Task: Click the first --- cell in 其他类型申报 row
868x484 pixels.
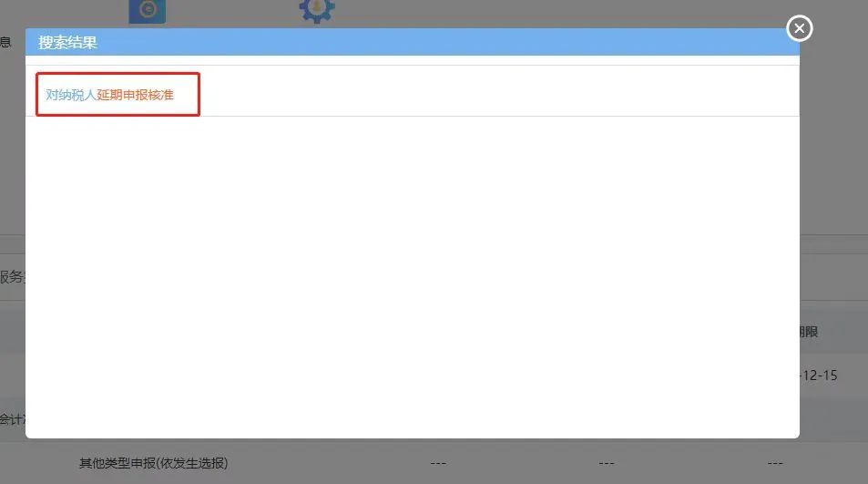Action: (438, 463)
